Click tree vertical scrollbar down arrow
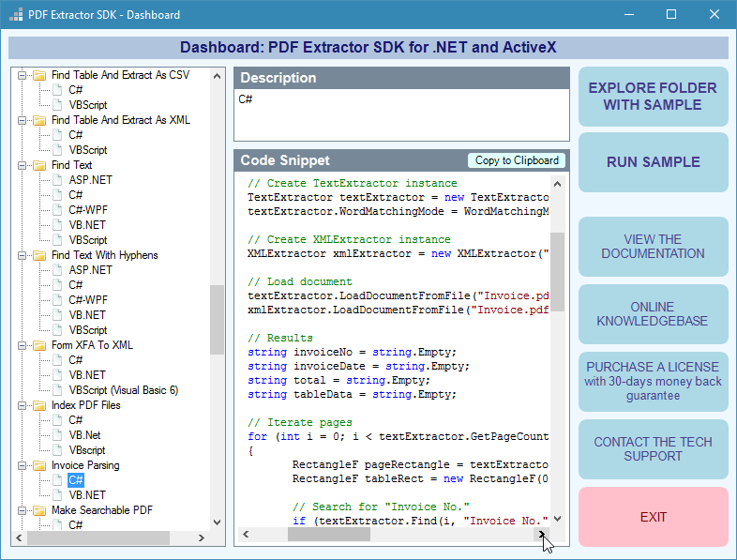This screenshot has height=560, width=737. [x=217, y=522]
